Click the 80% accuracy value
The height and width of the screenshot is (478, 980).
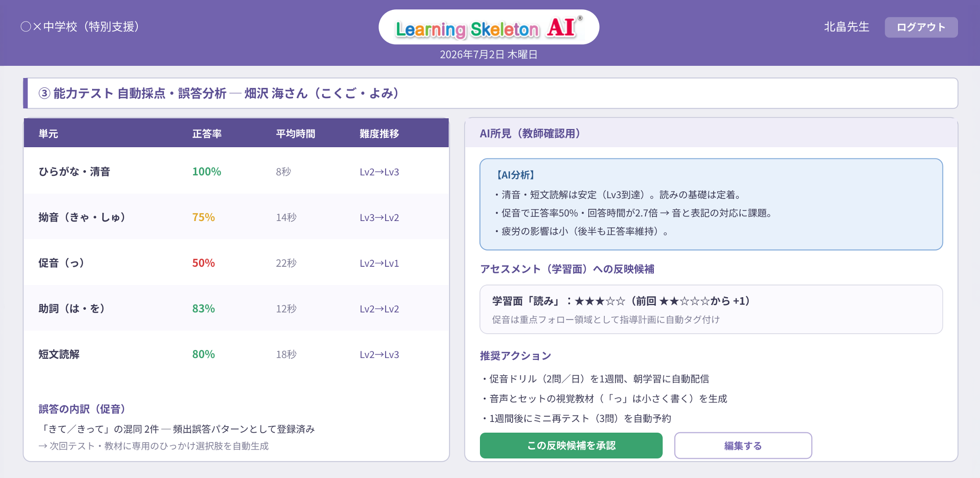203,354
